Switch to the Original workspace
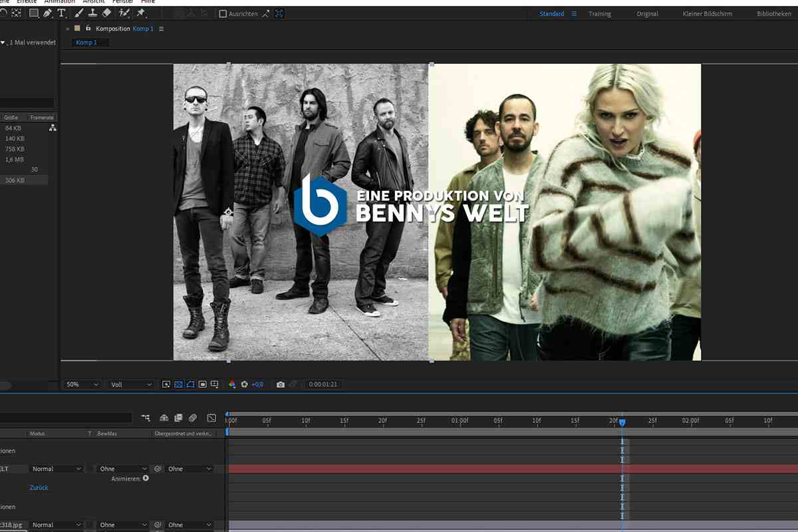The image size is (798, 532). tap(647, 13)
